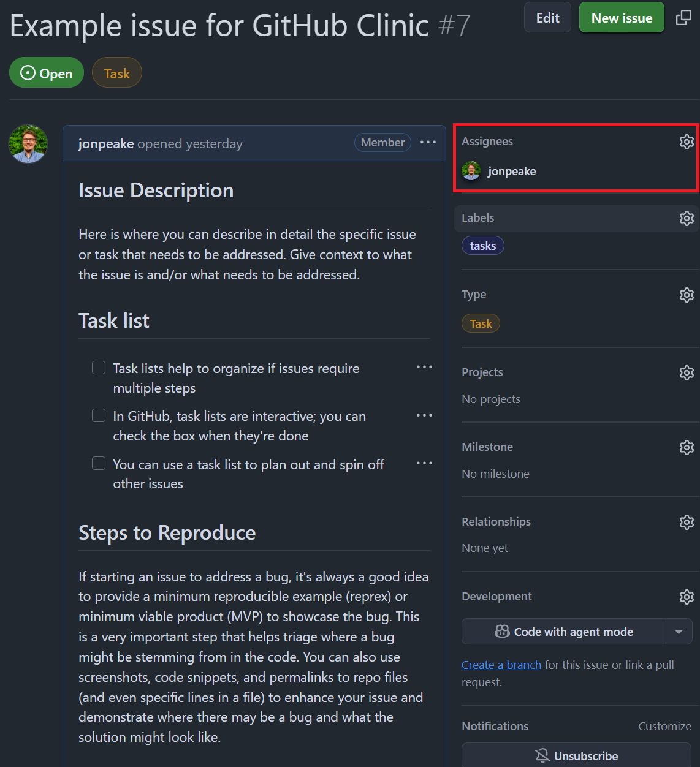Tick the 'In GitHub, task lists' checkbox
Screen dimensions: 700x767
point(99,415)
